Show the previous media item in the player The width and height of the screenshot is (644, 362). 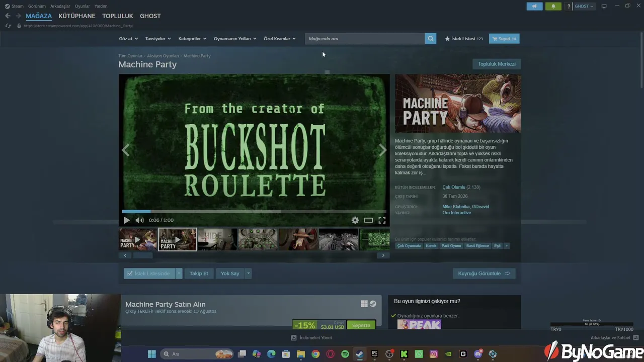(125, 150)
